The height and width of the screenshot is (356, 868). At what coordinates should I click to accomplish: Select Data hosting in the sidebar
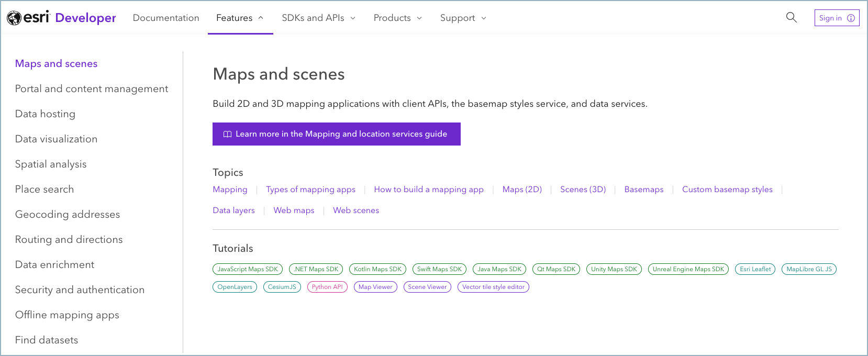pos(45,114)
